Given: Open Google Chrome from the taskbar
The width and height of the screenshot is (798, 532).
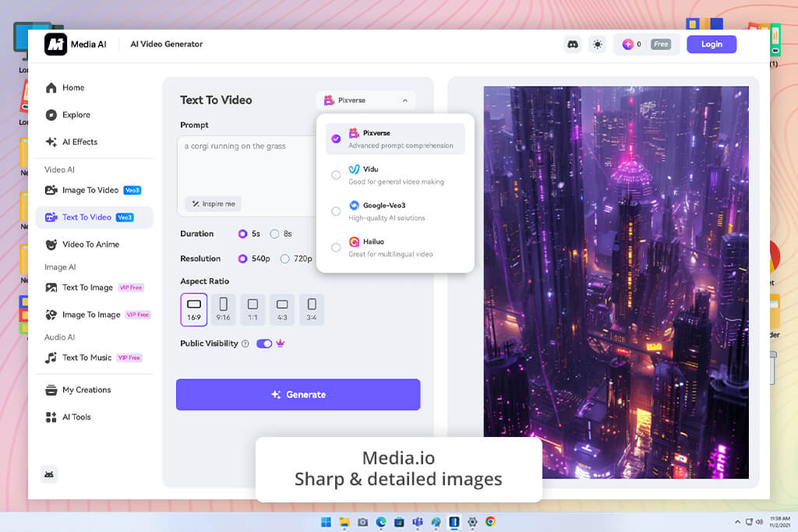Looking at the screenshot, I should click(491, 522).
